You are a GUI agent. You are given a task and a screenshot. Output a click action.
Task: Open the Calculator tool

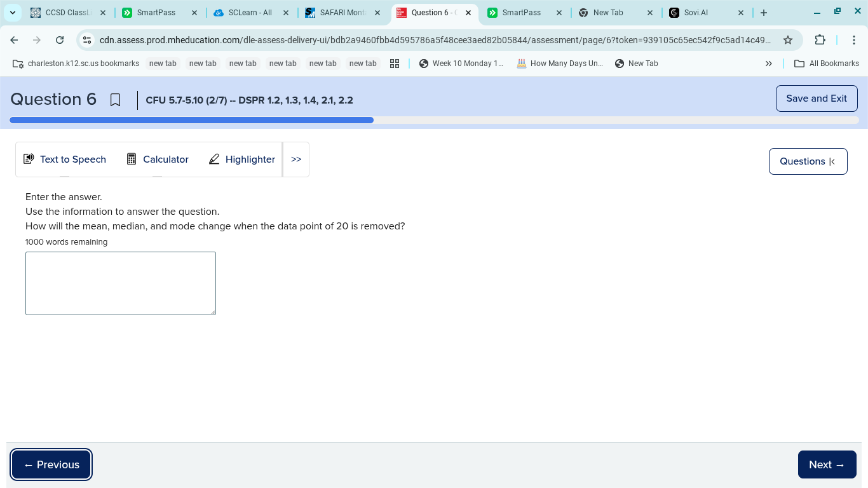pos(157,159)
